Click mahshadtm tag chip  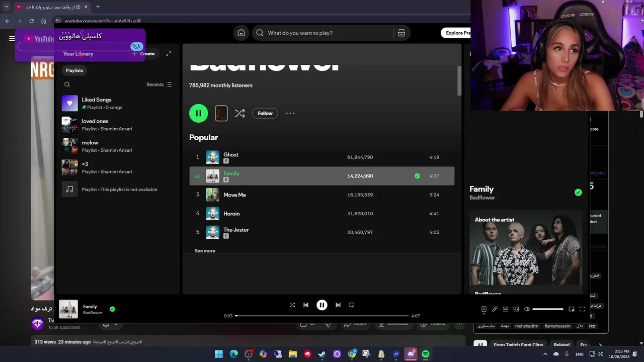(527, 326)
